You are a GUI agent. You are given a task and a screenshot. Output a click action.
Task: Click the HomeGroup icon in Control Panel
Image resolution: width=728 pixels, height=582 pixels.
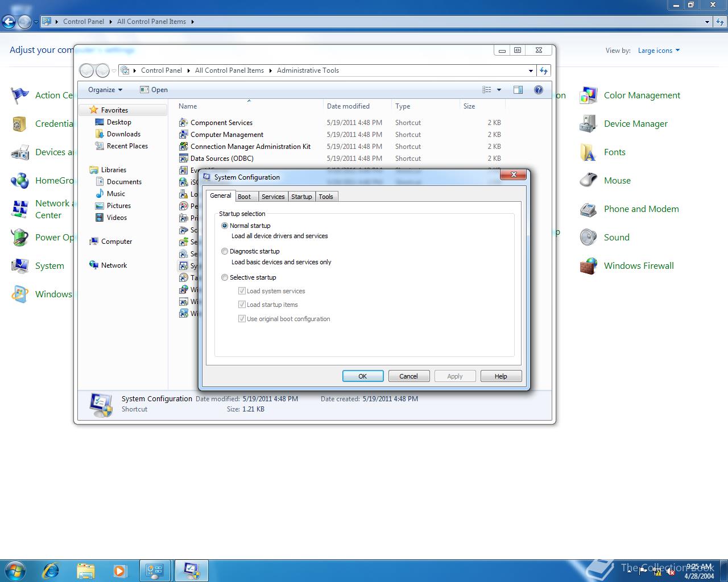click(x=20, y=181)
